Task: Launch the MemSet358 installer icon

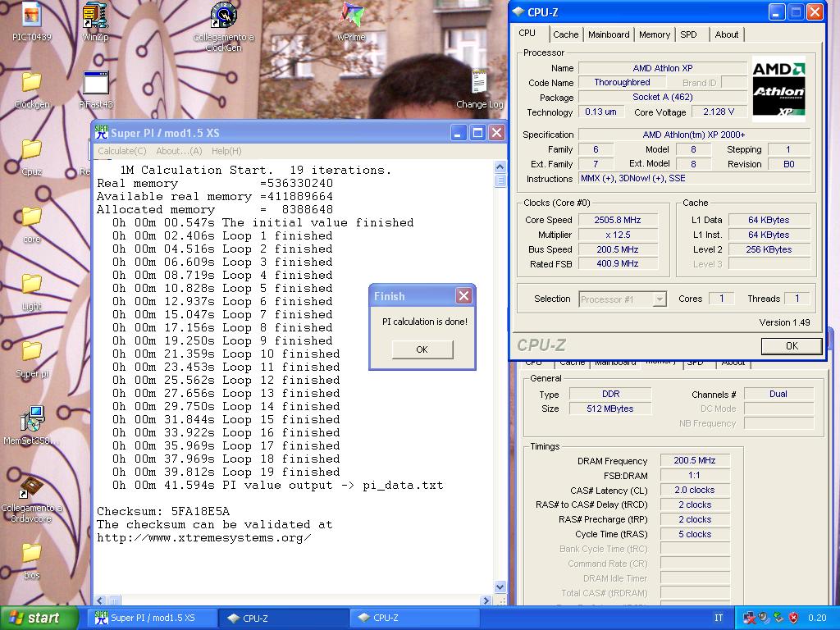Action: pos(32,426)
